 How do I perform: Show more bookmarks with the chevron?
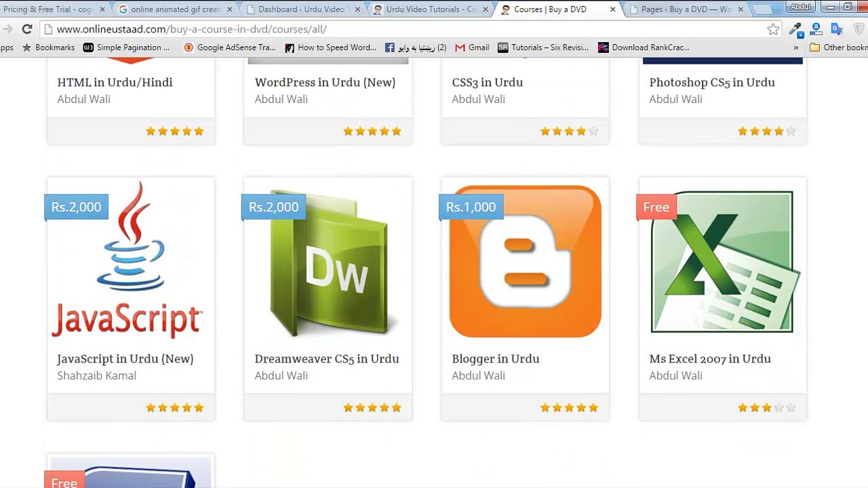[x=795, y=47]
